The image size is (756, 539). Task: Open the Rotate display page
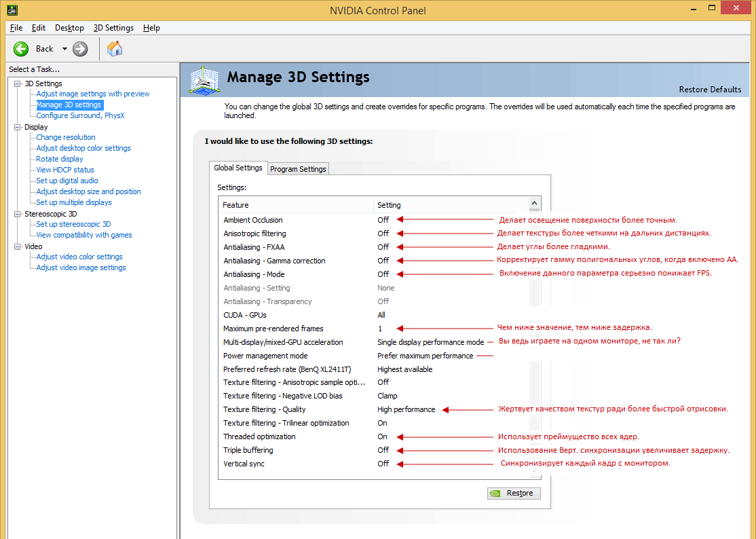tap(59, 159)
